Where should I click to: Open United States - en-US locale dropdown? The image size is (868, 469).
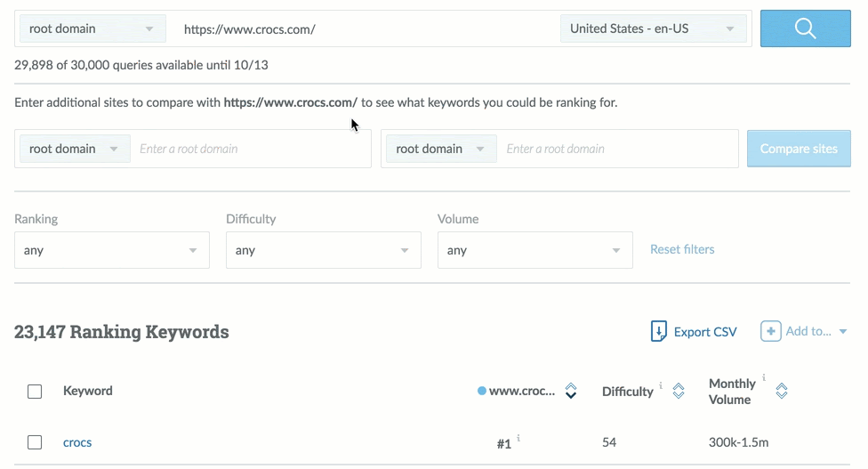tap(653, 28)
